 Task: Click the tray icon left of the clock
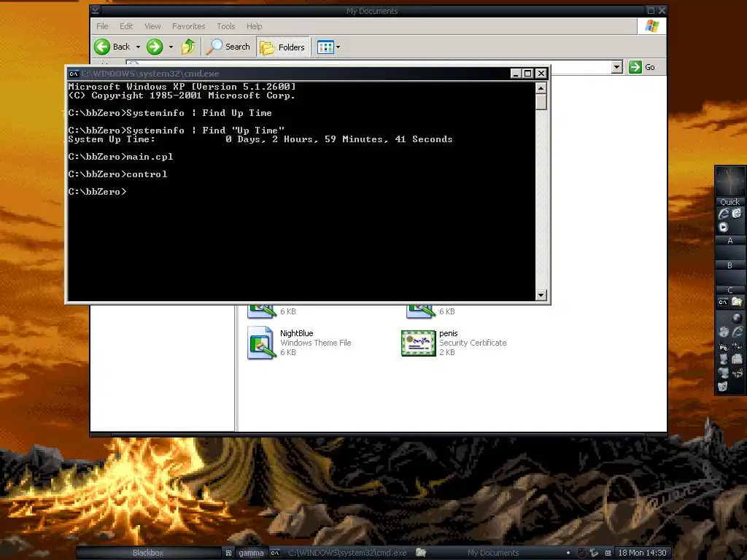click(608, 553)
